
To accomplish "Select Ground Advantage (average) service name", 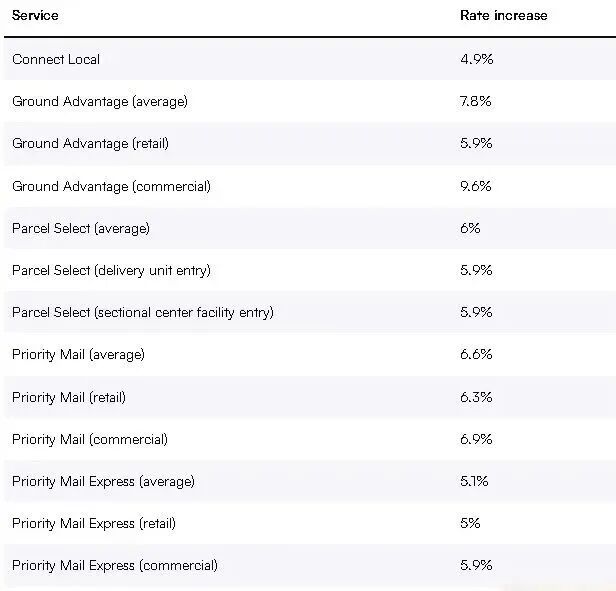I will [99, 102].
